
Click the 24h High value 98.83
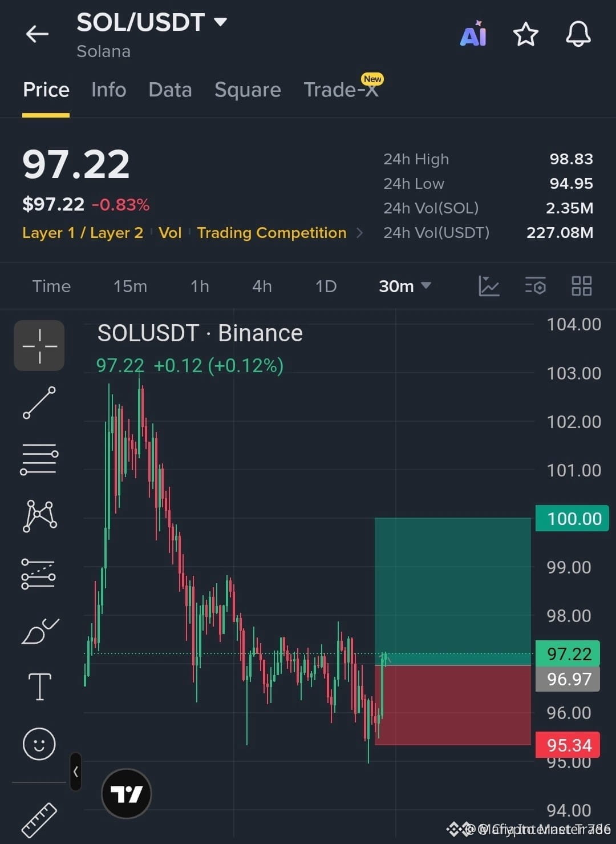click(x=571, y=159)
